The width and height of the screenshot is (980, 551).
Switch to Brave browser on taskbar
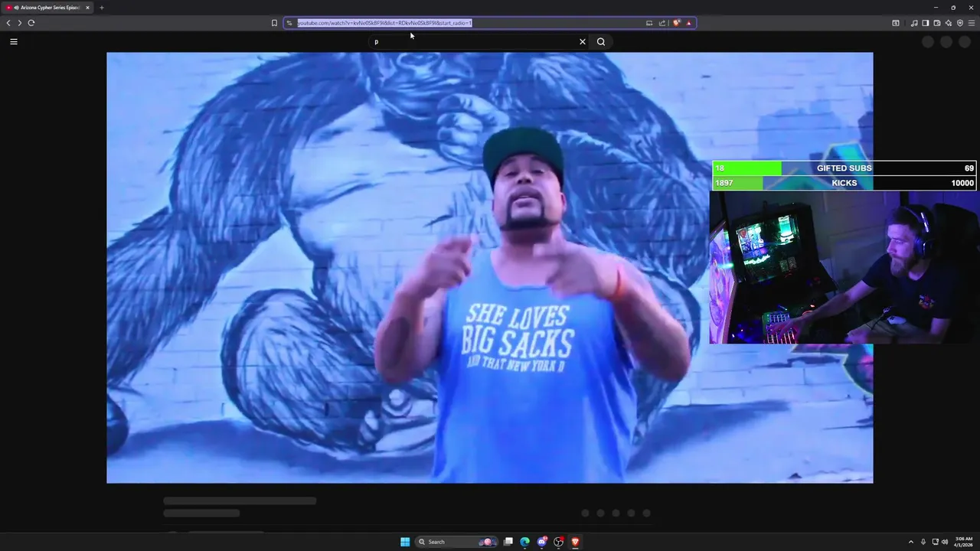coord(576,542)
